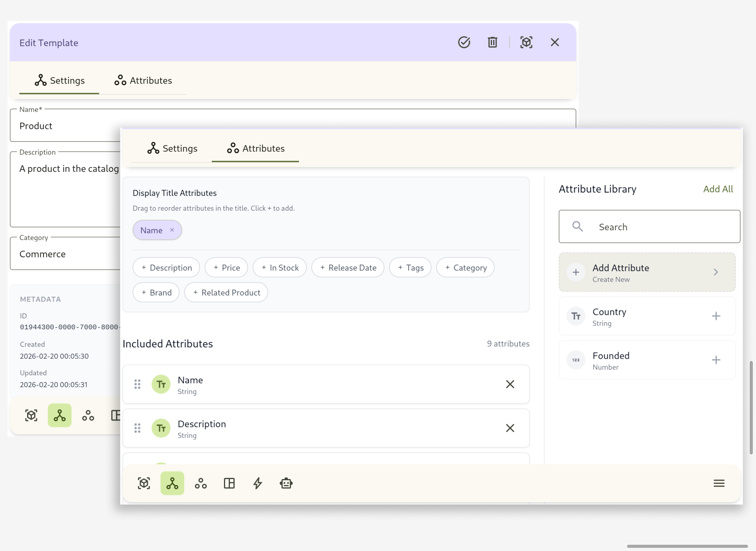The image size is (756, 551).
Task: Add Release Date to display title attributes
Action: coord(347,267)
